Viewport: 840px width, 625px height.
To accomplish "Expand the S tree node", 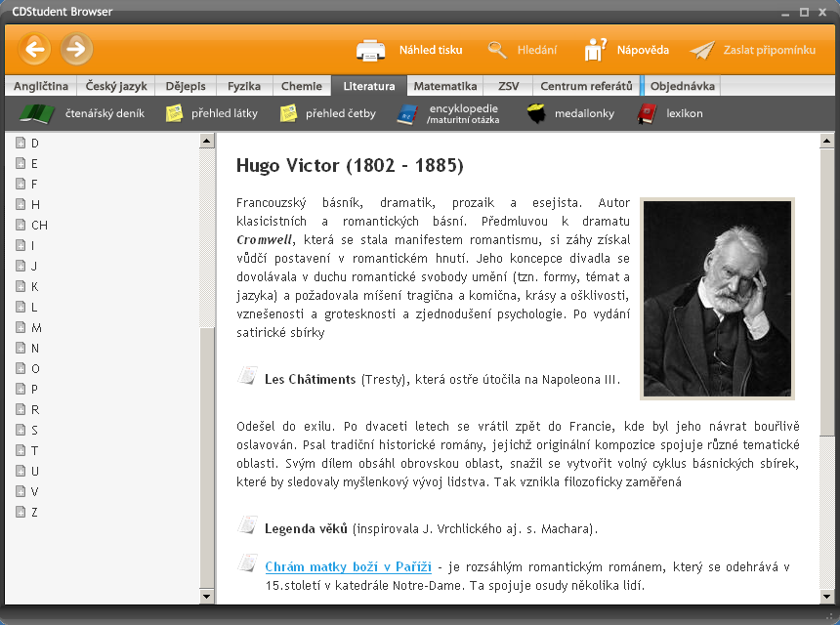I will (21, 430).
